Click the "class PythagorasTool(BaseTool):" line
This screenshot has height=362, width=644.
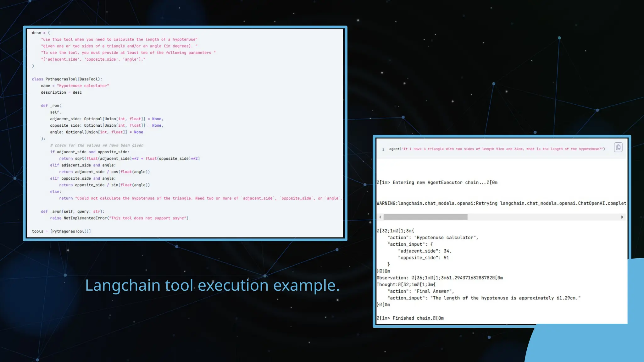(67, 79)
